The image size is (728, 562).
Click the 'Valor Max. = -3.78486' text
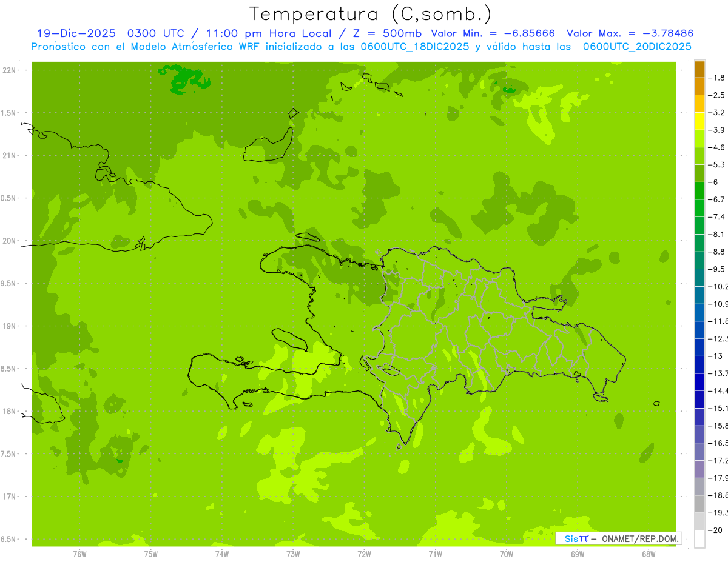[x=630, y=33]
